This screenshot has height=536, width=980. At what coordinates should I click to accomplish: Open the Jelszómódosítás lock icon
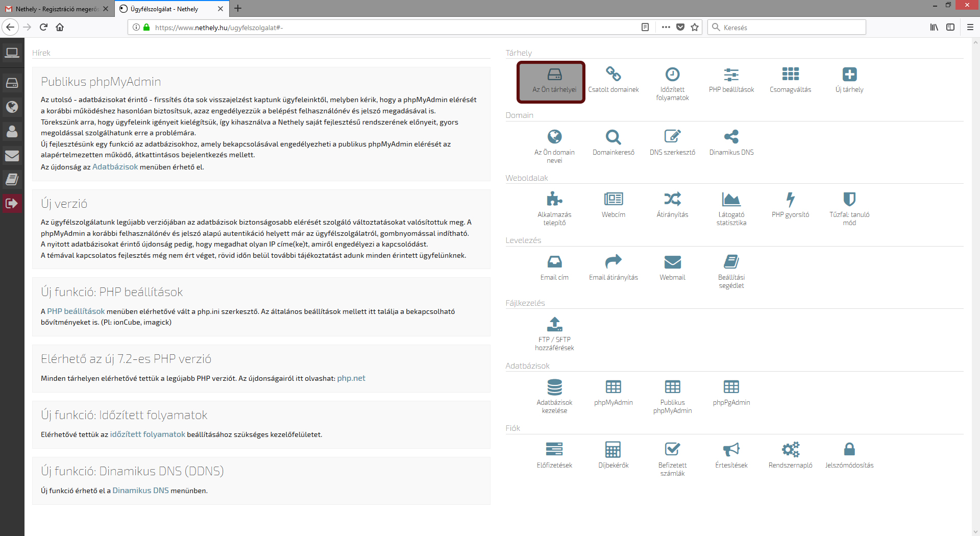[x=849, y=450]
